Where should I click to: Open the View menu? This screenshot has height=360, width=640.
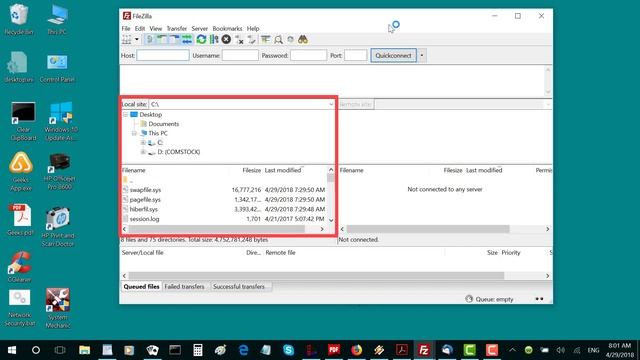(x=156, y=29)
